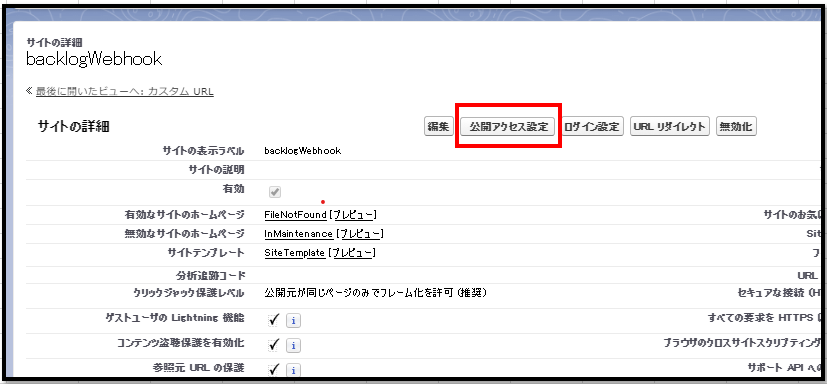Screen dimensions: 827x384
Task: Open the InMaintenance page link
Action: point(299,234)
